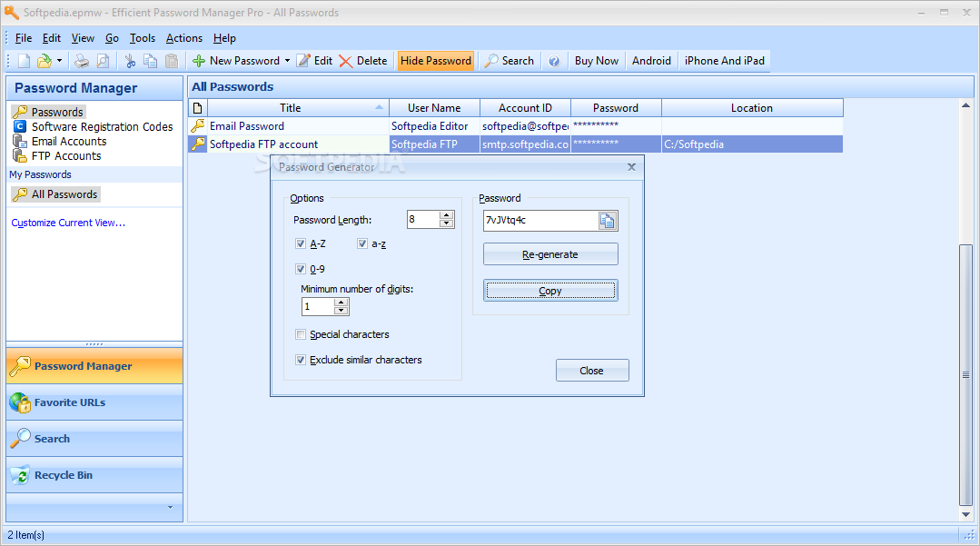Toggle the a-z lowercase checkbox
The image size is (980, 546).
point(361,243)
